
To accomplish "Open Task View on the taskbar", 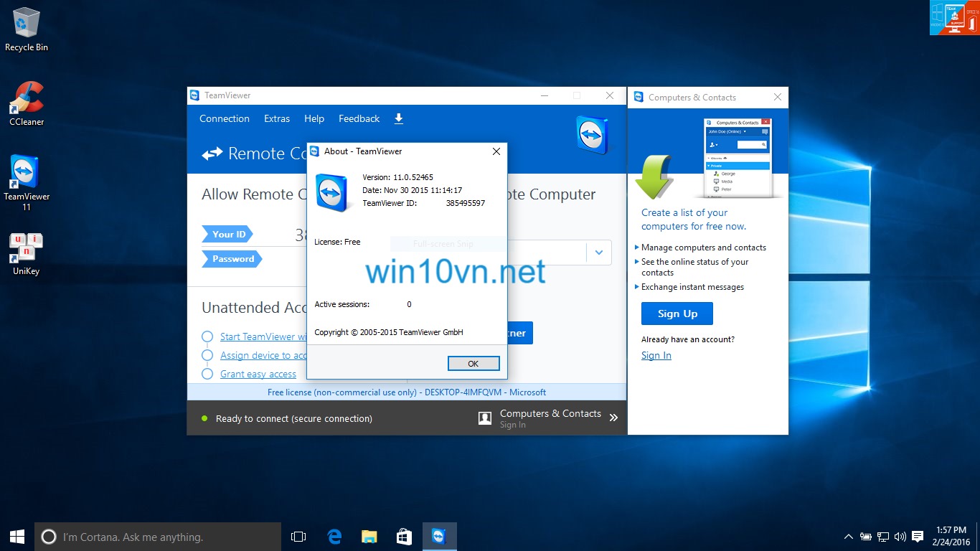I will (x=298, y=537).
